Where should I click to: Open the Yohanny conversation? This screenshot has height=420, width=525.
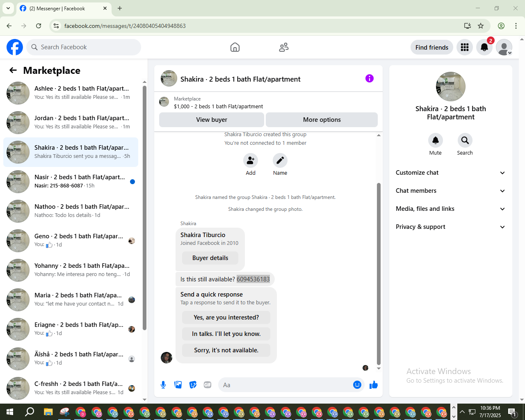(71, 270)
